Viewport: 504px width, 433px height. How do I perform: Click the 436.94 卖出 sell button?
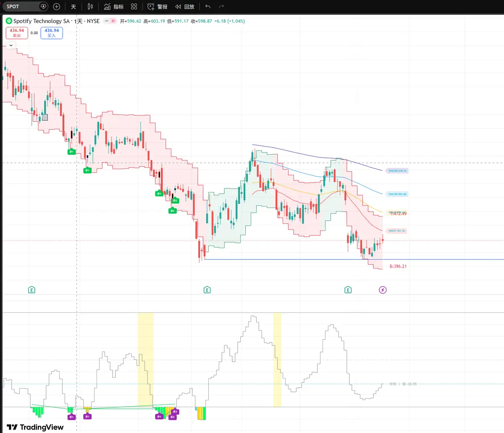coord(17,33)
